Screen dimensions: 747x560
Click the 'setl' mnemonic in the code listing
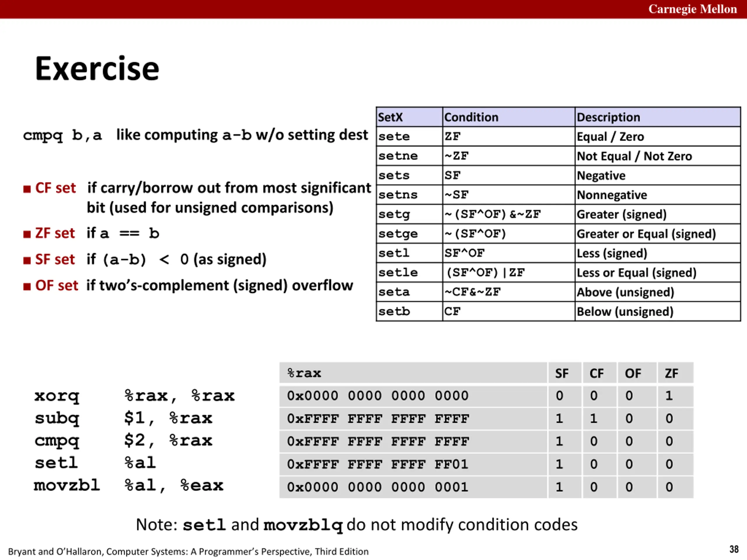click(56, 463)
